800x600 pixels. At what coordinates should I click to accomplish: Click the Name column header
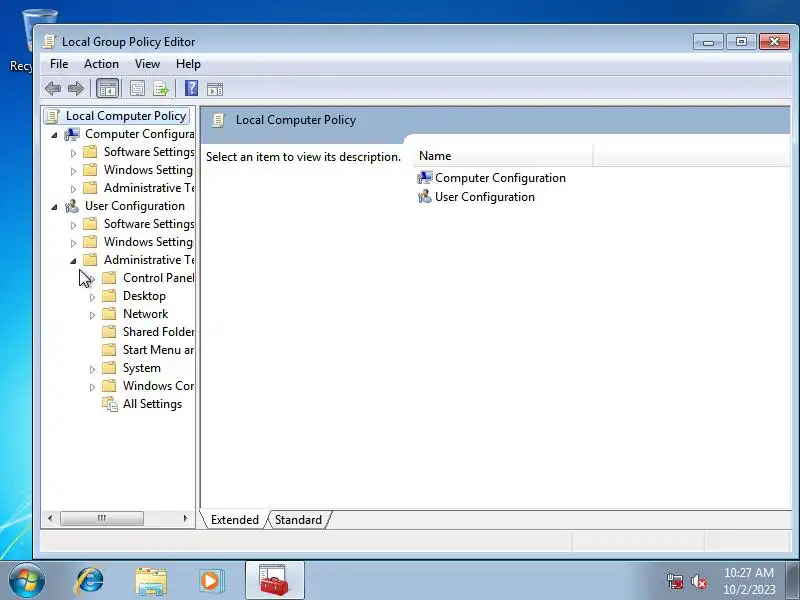503,156
